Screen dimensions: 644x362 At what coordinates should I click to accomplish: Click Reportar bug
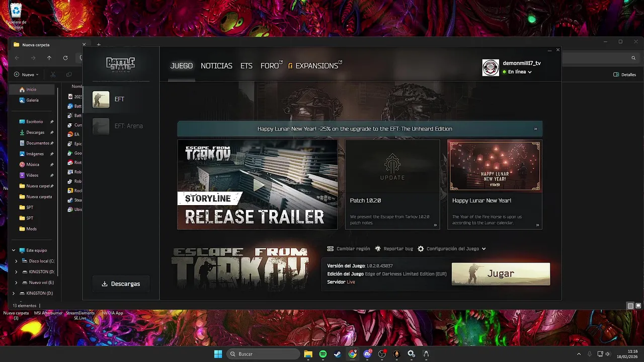pyautogui.click(x=394, y=249)
